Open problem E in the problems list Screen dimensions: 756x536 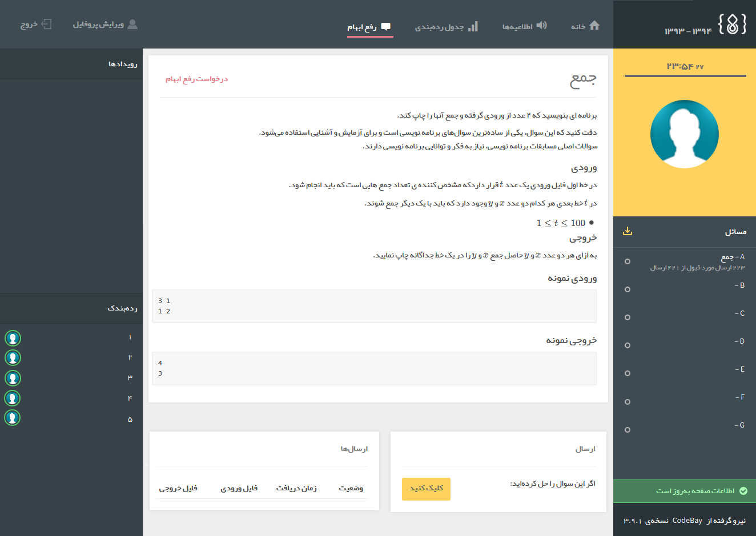[739, 369]
